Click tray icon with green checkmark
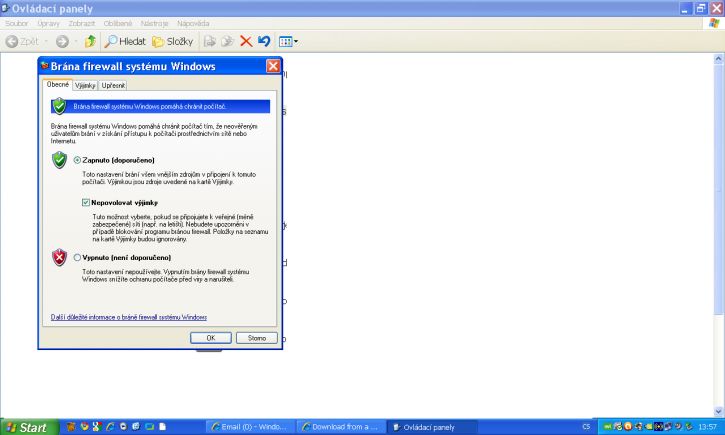 pos(618,427)
